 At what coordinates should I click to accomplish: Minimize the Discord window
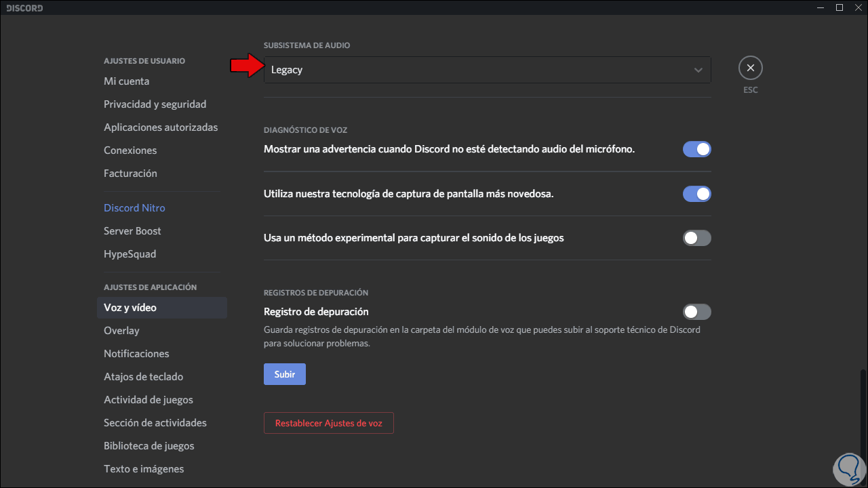pos(821,7)
